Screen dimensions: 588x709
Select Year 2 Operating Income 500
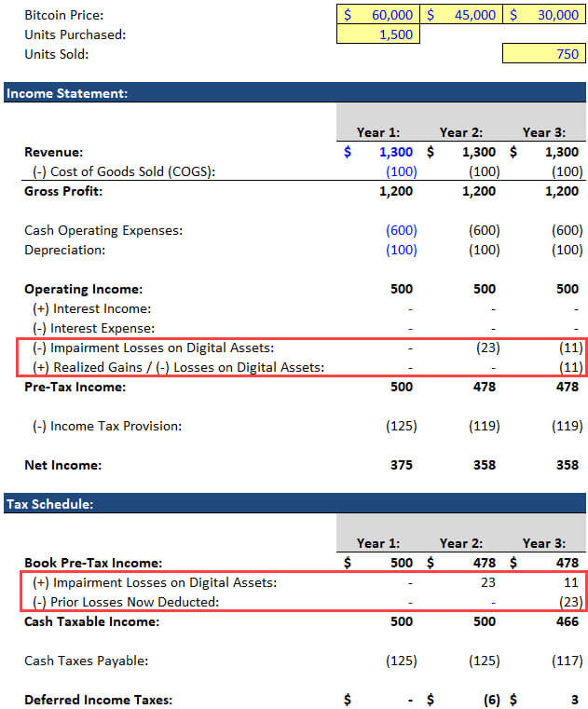(x=485, y=289)
